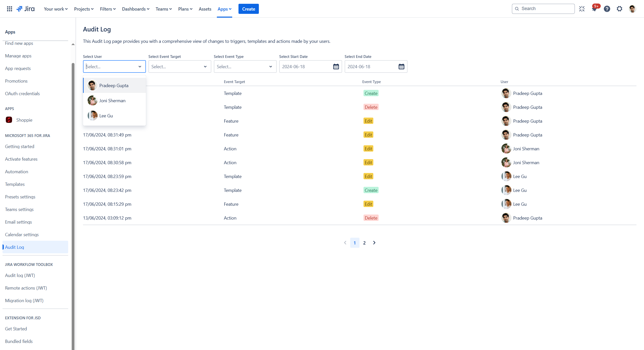Image resolution: width=644 pixels, height=350 pixels.
Task: Click the blue Create button
Action: click(x=249, y=9)
